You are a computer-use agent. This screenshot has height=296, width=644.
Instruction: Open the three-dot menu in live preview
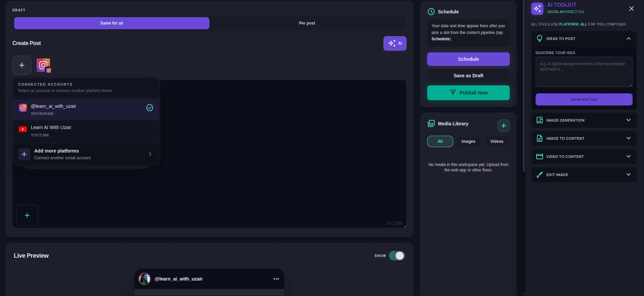tap(276, 279)
